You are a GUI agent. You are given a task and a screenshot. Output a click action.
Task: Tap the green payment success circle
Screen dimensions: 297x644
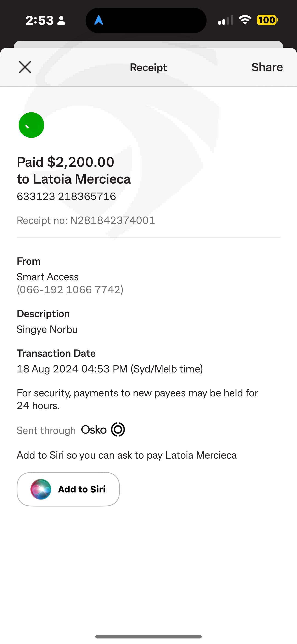(x=32, y=125)
